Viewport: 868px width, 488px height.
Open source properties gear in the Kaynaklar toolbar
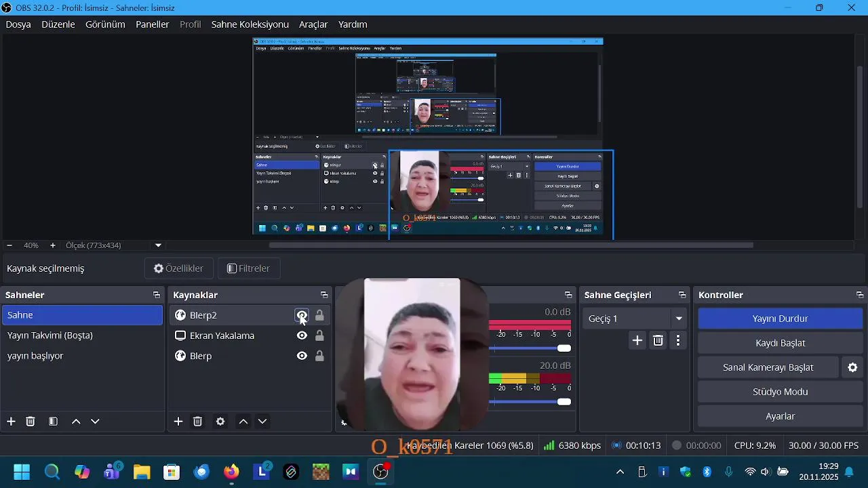pyautogui.click(x=220, y=422)
